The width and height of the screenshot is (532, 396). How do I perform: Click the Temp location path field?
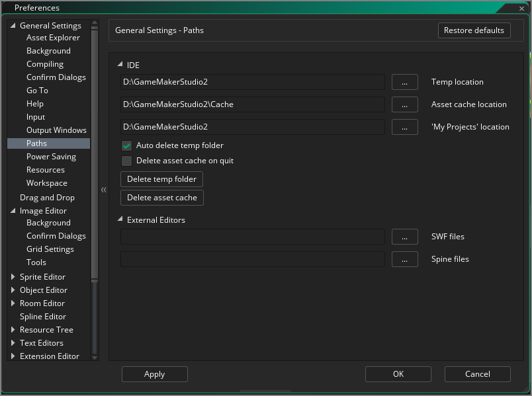tap(252, 82)
